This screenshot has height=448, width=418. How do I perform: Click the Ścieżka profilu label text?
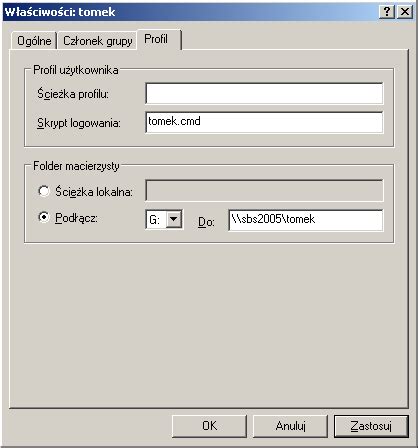[73, 94]
